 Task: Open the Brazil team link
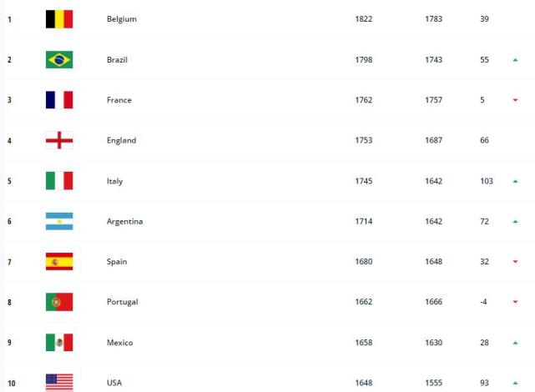coord(118,60)
